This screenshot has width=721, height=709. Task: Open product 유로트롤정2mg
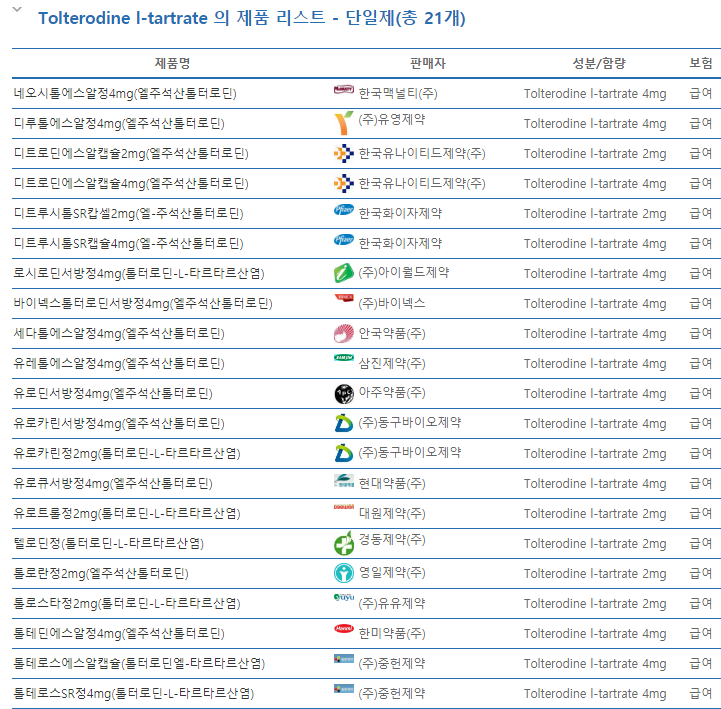click(x=126, y=514)
